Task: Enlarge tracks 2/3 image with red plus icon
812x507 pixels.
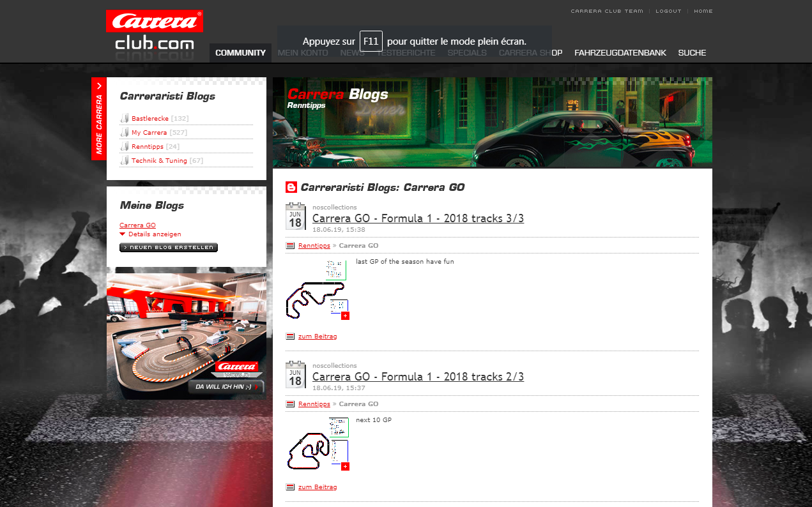Action: [x=345, y=466]
